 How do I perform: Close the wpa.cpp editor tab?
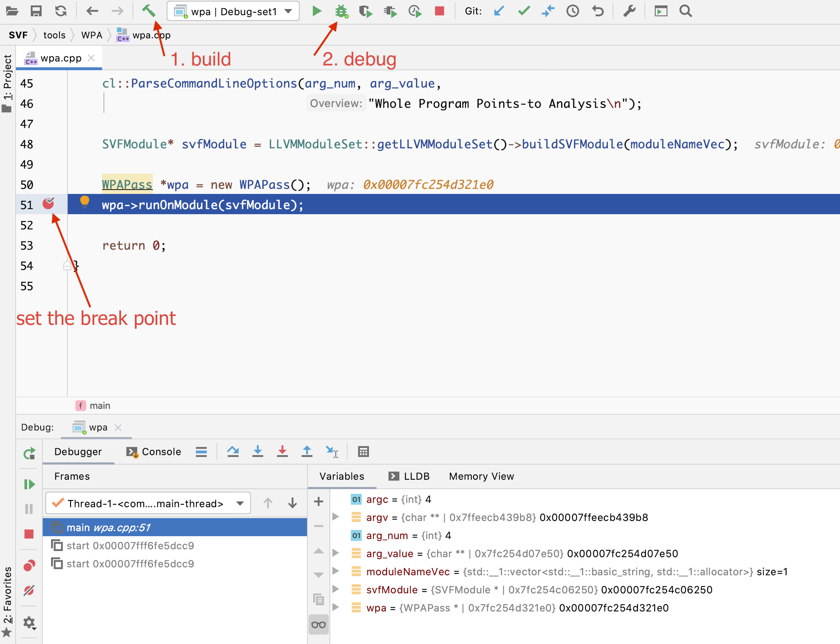tap(91, 58)
